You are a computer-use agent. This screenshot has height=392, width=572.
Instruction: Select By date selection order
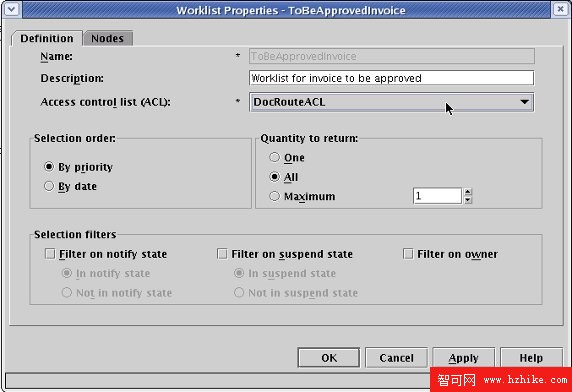click(49, 186)
